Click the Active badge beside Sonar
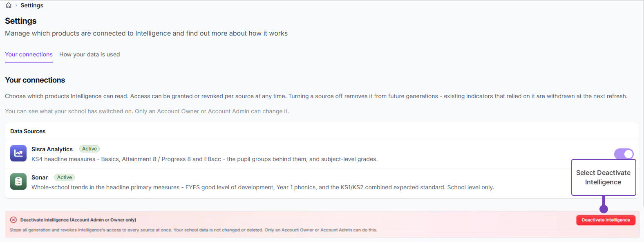 65,177
